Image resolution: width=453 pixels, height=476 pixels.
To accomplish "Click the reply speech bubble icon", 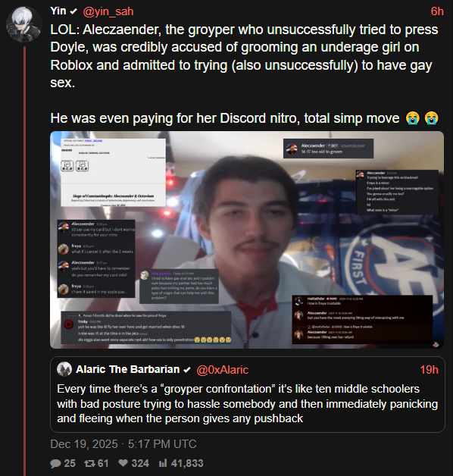I will tap(55, 463).
